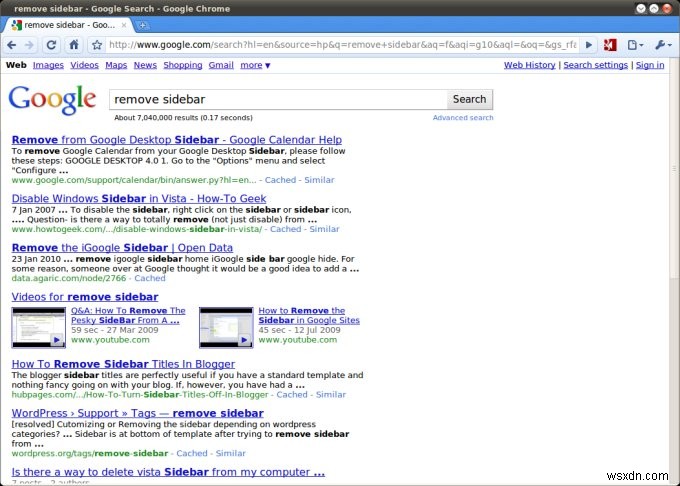Open 'WordPress › Support » Tags' result
This screenshot has height=486, width=680.
(x=137, y=413)
